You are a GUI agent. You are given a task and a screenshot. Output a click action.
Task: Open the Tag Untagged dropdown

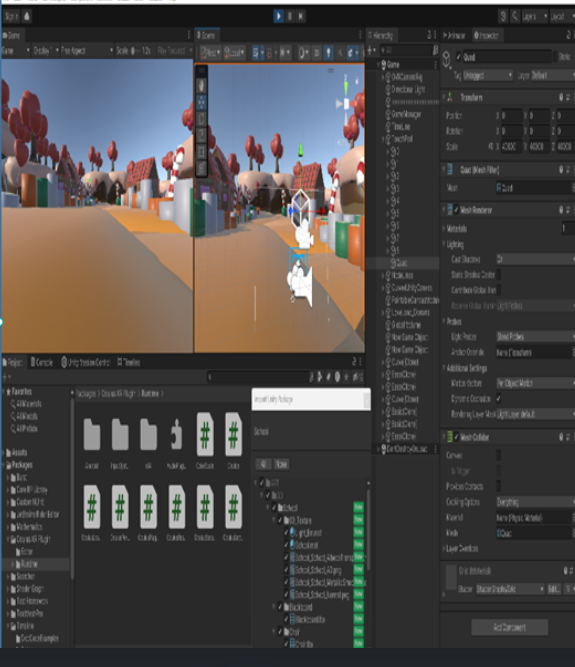(488, 76)
